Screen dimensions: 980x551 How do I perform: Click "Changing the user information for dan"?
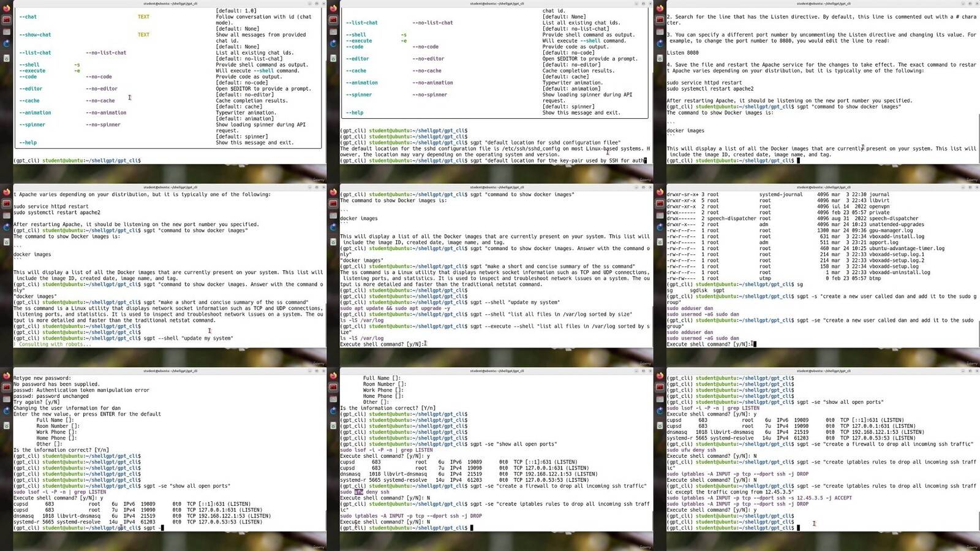[x=67, y=408]
